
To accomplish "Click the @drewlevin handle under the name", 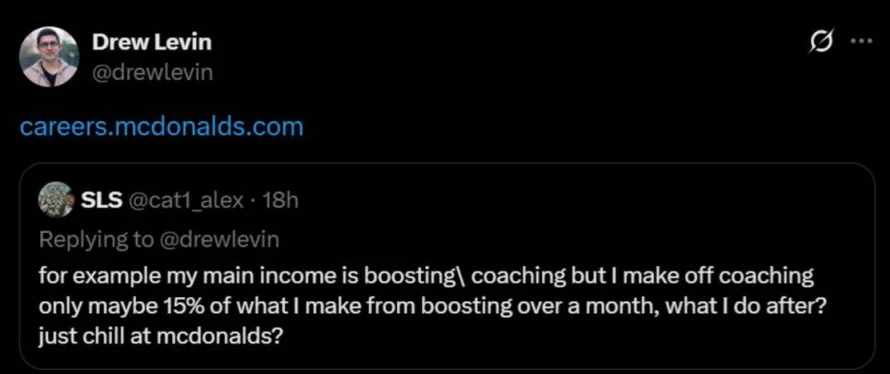I will [x=153, y=72].
